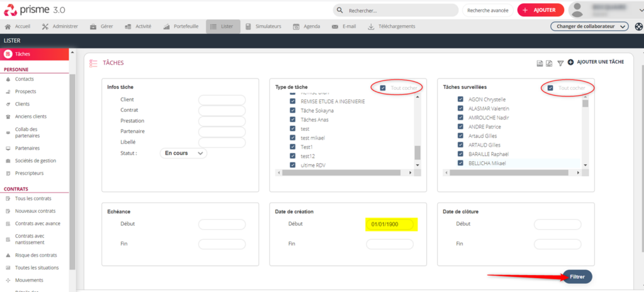Click the search magnifier icon

pyautogui.click(x=340, y=10)
